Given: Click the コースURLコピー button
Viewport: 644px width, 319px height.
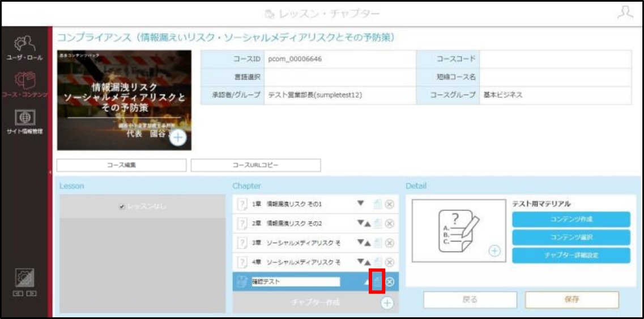Looking at the screenshot, I should click(256, 165).
